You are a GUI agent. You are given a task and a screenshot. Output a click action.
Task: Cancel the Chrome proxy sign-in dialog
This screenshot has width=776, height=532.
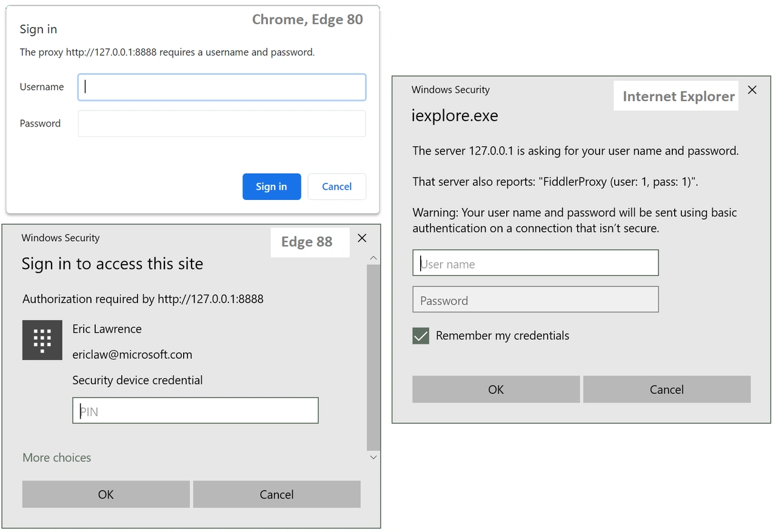pos(336,187)
